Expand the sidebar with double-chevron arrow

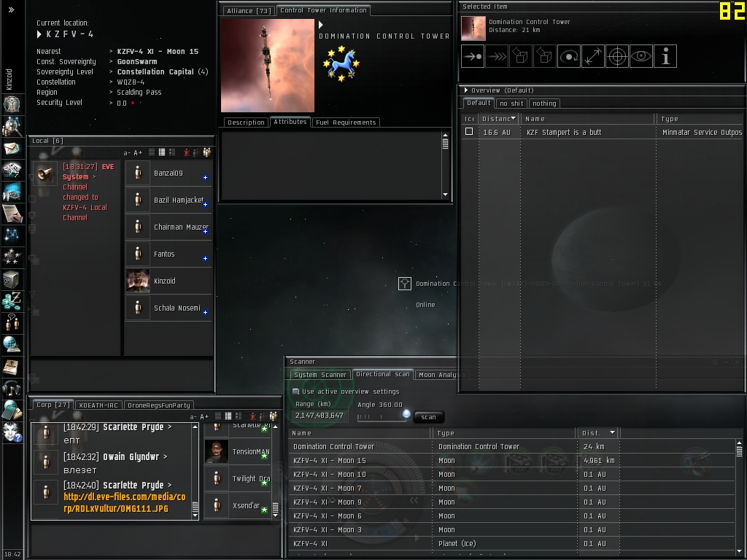point(11,9)
